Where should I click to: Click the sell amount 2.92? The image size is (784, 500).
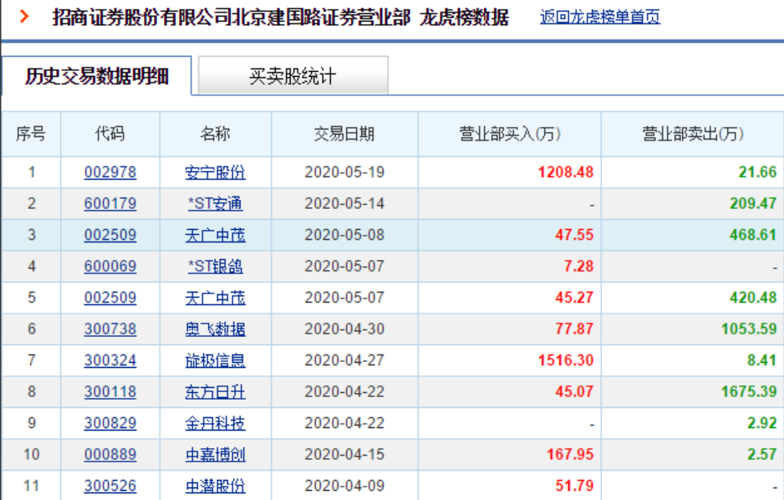[x=762, y=424]
